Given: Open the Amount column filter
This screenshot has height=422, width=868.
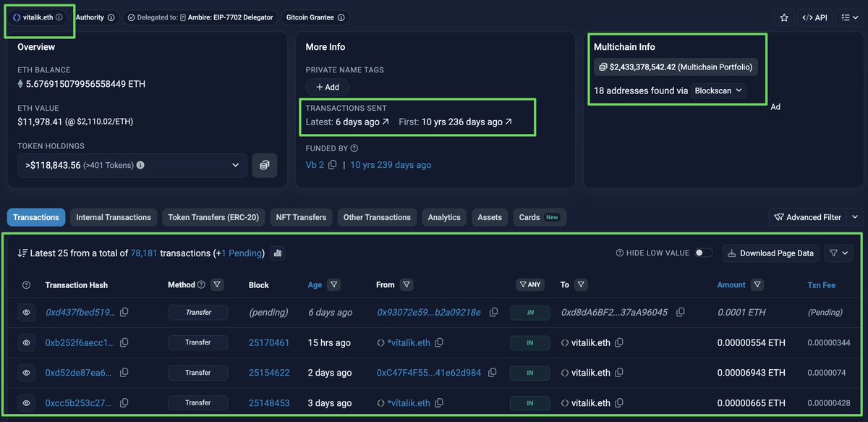Looking at the screenshot, I should tap(757, 285).
